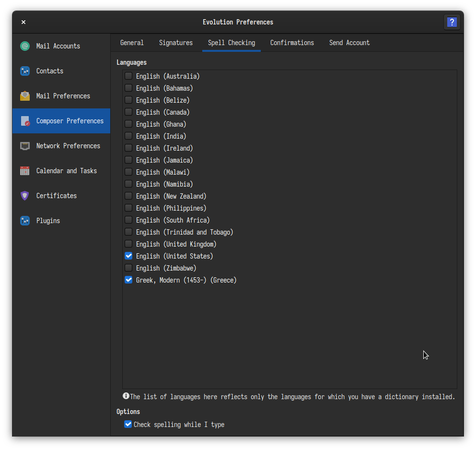Open the help question mark button
The width and height of the screenshot is (476, 450).
click(452, 22)
